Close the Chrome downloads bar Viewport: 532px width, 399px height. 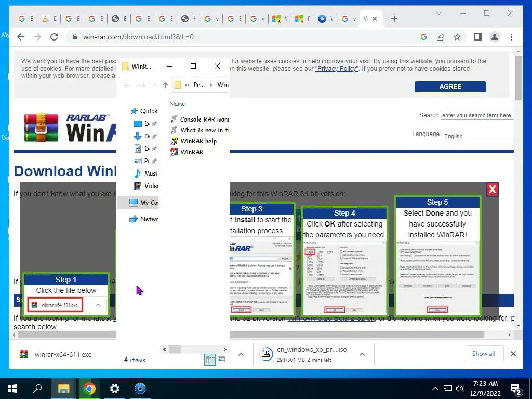pos(513,354)
